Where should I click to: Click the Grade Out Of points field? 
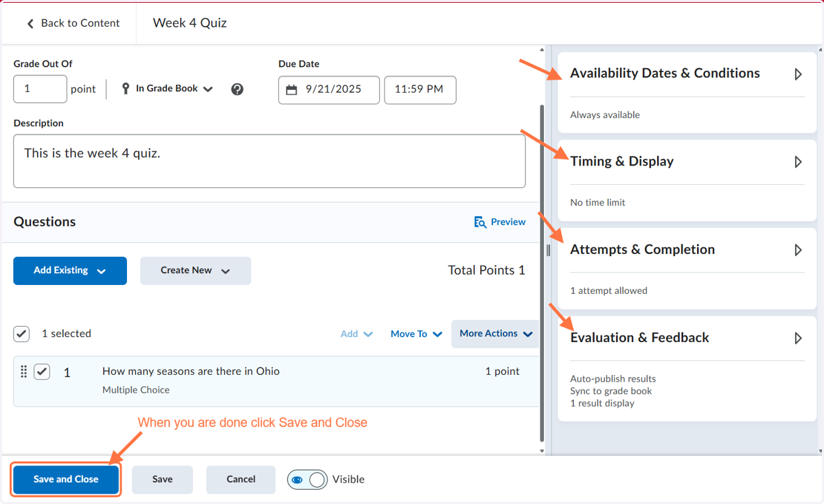point(40,89)
